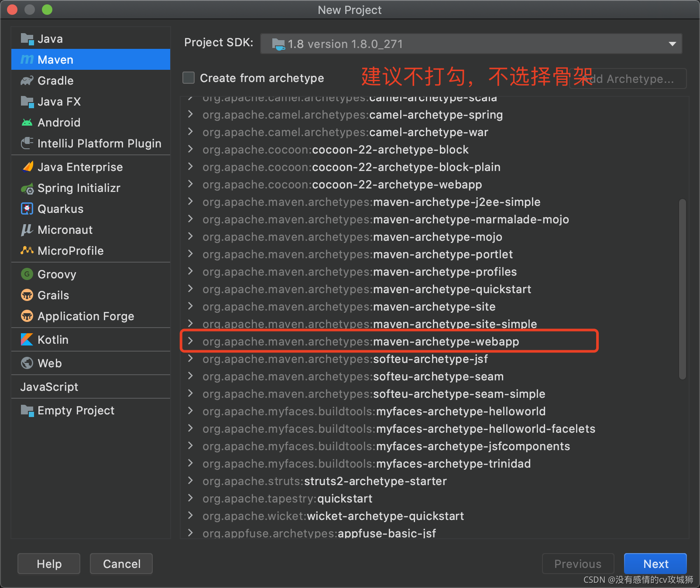Click the archetype list vertical scrollbar
Image resolution: width=700 pixels, height=588 pixels.
pyautogui.click(x=683, y=289)
